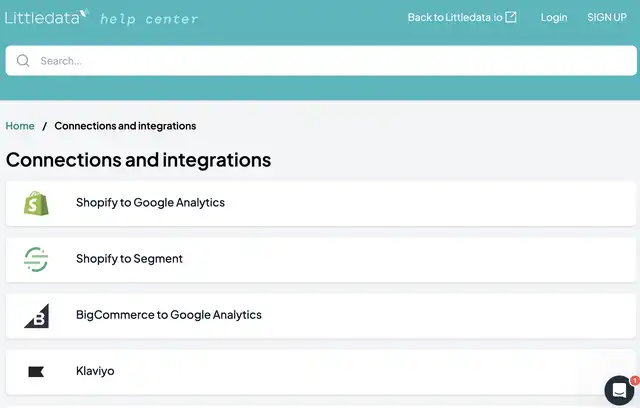Click the Shopify bag icon
The width and height of the screenshot is (640, 408).
coord(36,203)
